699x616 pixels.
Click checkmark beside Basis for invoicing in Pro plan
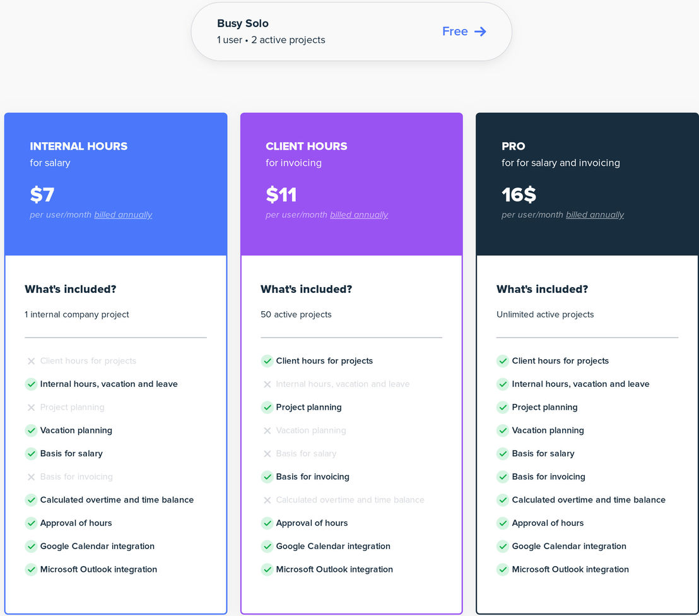503,477
